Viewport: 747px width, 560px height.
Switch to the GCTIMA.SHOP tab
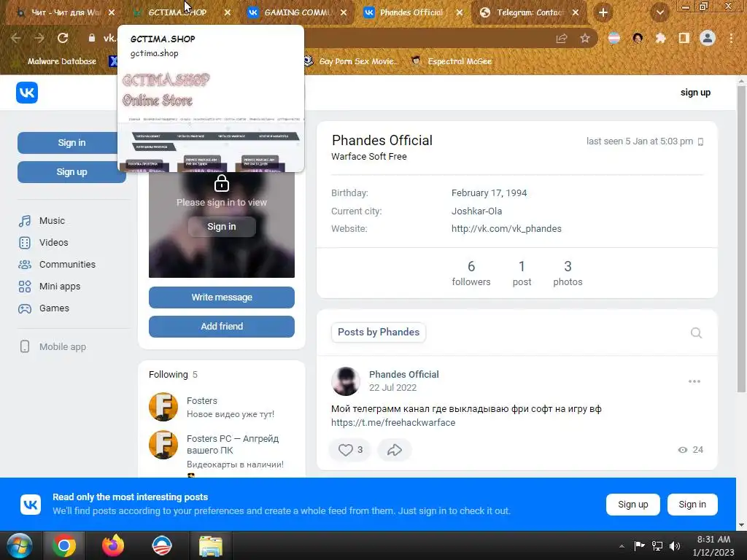177,13
